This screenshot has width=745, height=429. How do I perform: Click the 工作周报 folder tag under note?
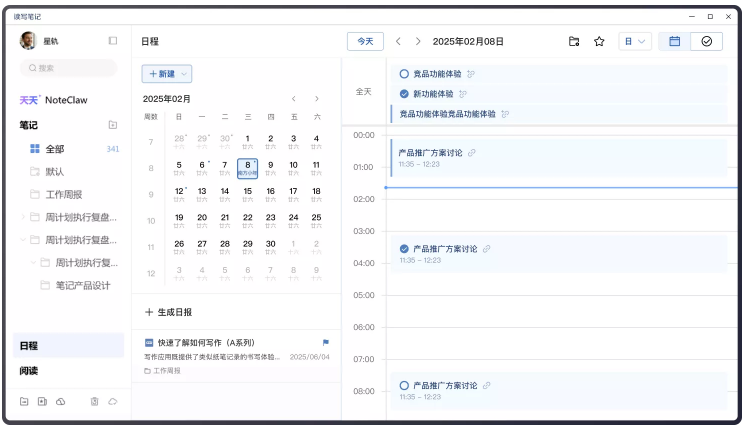(162, 371)
